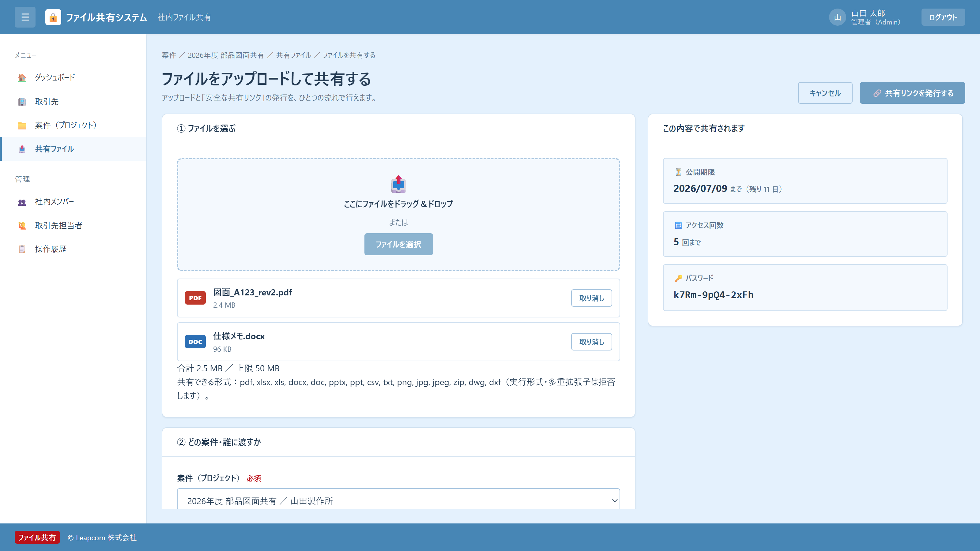Click the people icon for 社内メンバー
Screen dimensions: 980x551
coord(22,202)
